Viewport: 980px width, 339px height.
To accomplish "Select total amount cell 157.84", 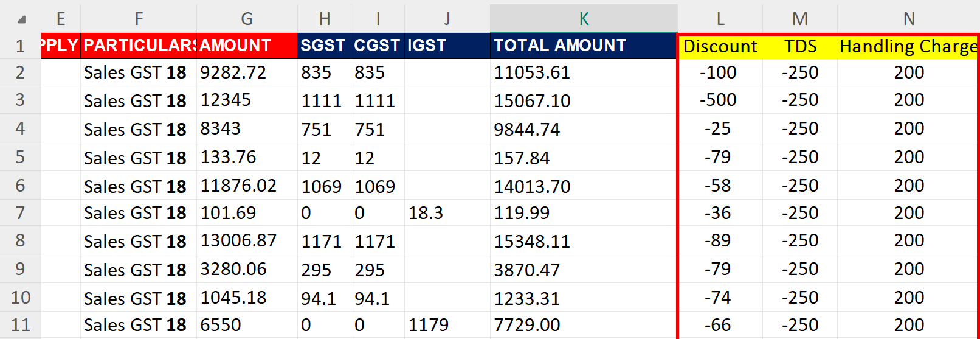I will point(584,157).
